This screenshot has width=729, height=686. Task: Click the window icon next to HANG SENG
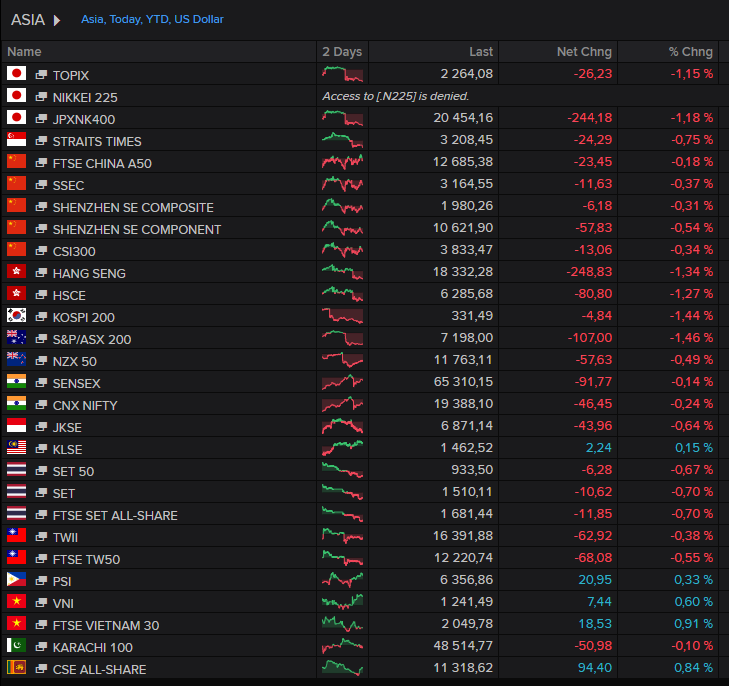41,272
